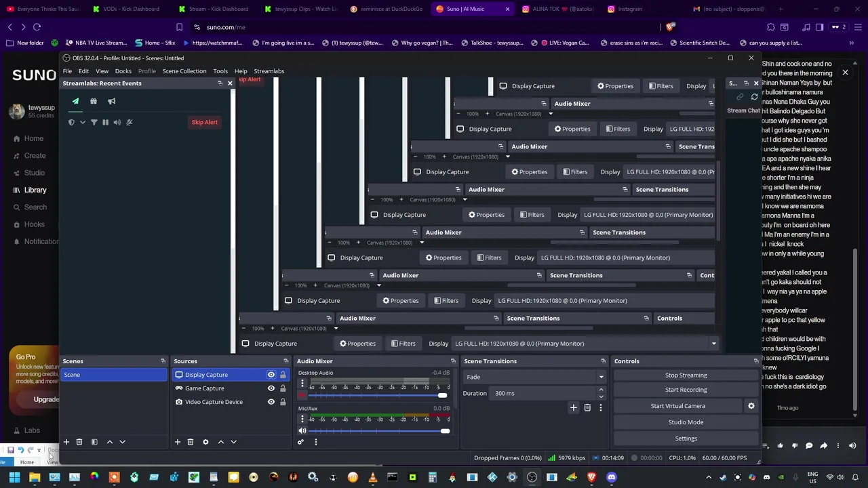Screen dimensions: 868x488
Task: Open source properties gear in Sources dock
Action: click(x=205, y=442)
